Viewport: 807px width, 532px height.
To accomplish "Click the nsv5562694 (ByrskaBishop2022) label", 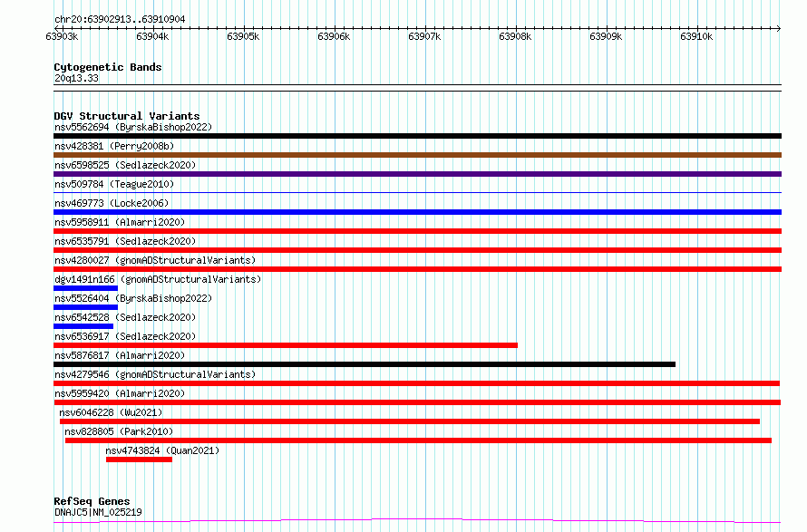I will [133, 127].
